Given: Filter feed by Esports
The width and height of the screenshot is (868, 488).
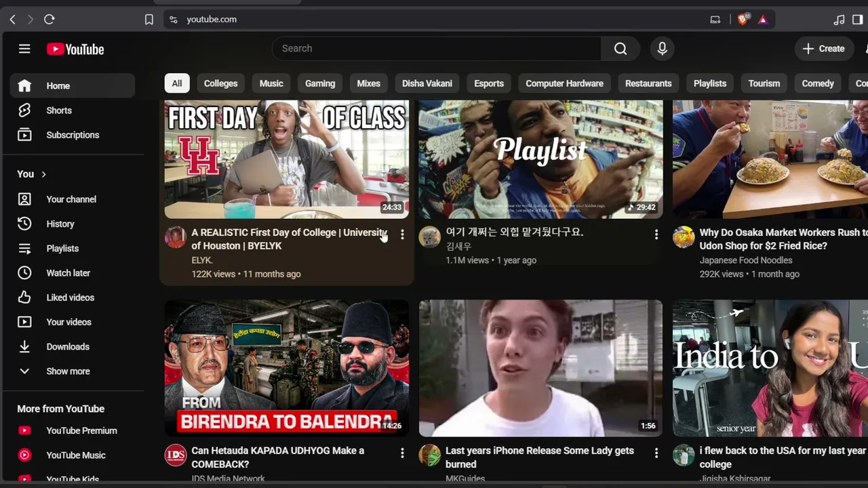Looking at the screenshot, I should [489, 83].
